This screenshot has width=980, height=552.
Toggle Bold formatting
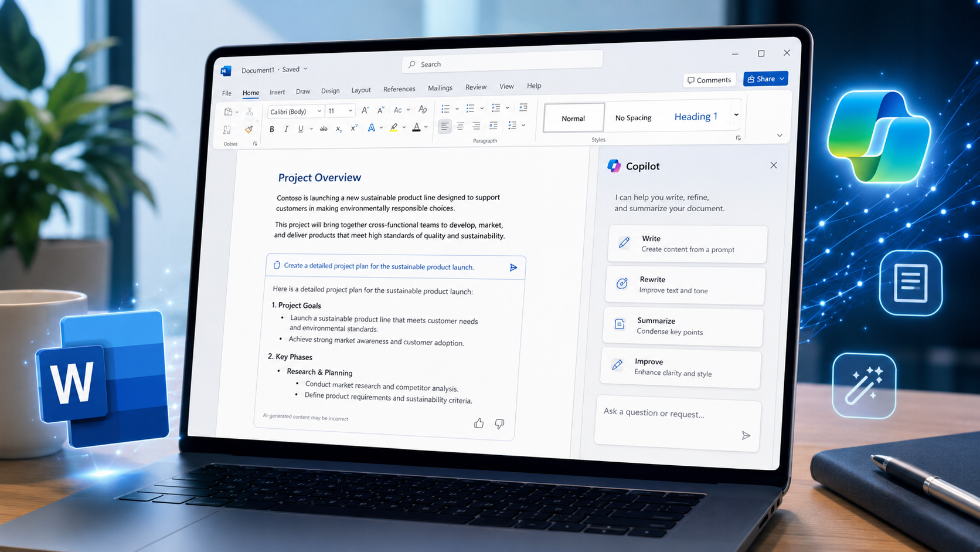click(272, 129)
